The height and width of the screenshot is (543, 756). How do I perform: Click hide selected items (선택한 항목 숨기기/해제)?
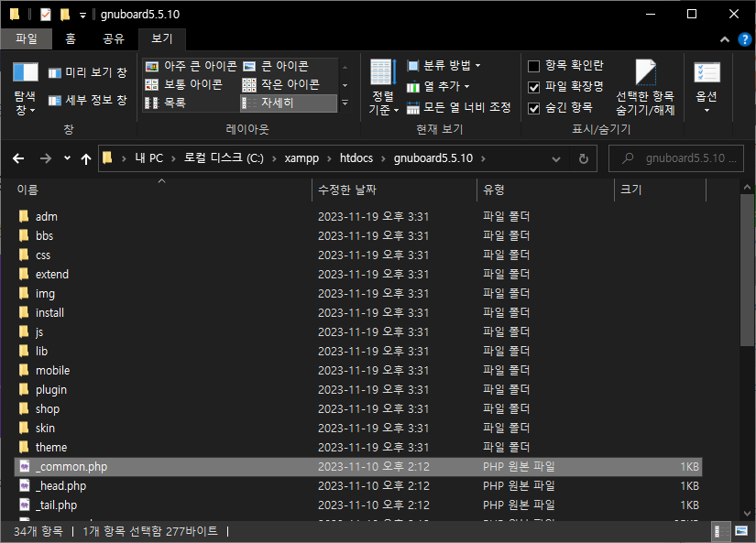645,88
